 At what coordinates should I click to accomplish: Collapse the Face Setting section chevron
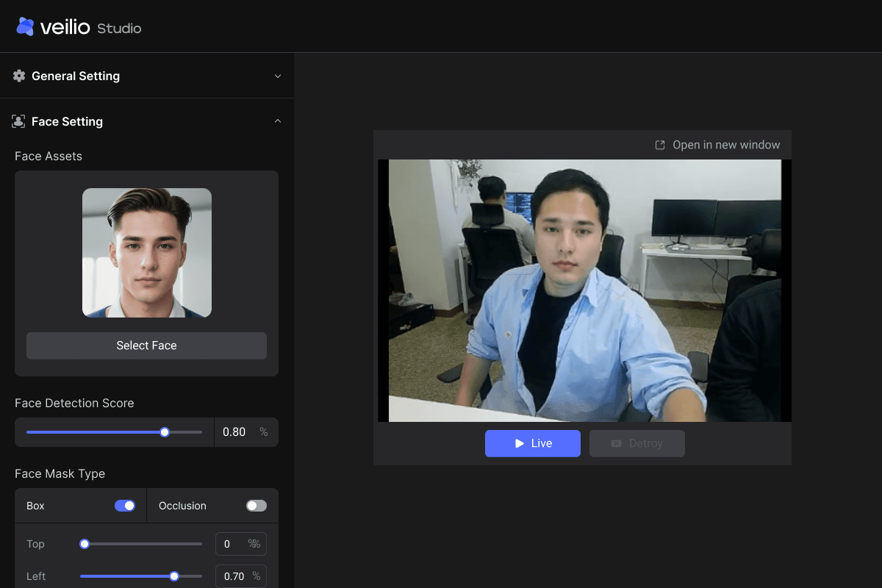point(278,121)
